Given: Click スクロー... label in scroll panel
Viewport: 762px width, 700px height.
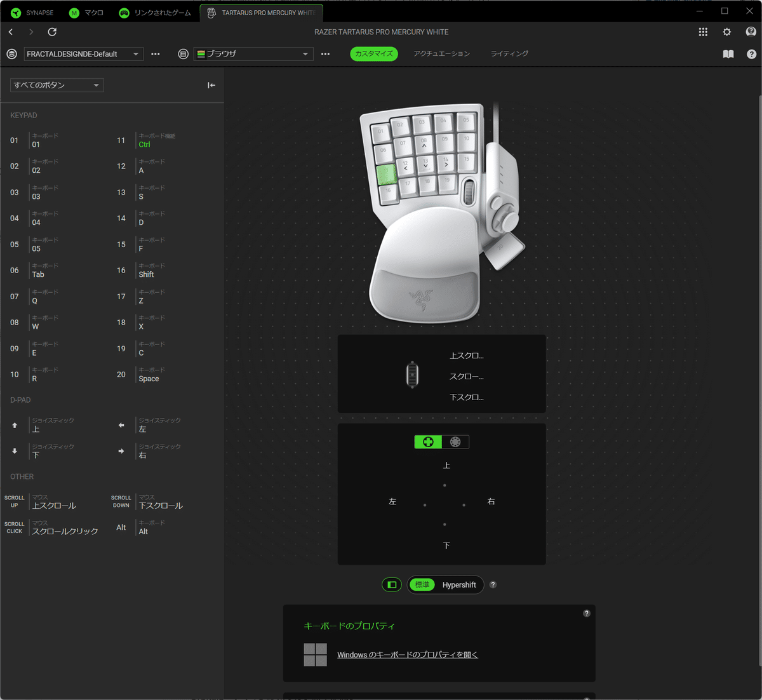Looking at the screenshot, I should 467,377.
